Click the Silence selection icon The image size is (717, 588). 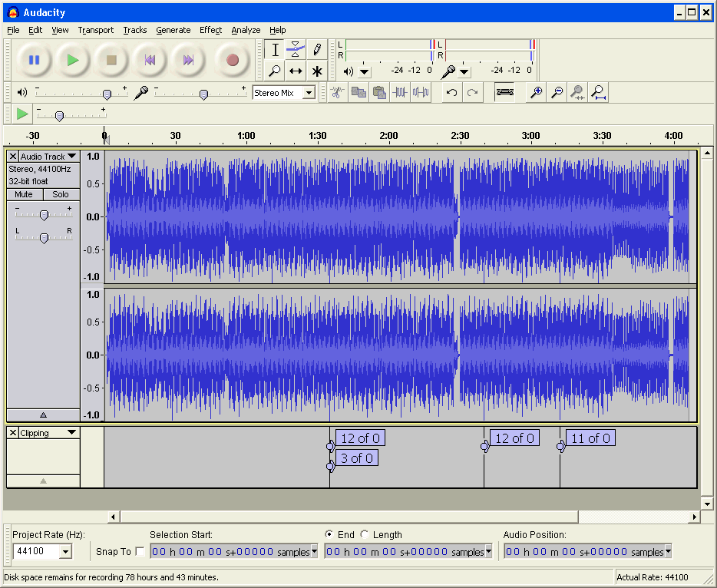[x=420, y=93]
